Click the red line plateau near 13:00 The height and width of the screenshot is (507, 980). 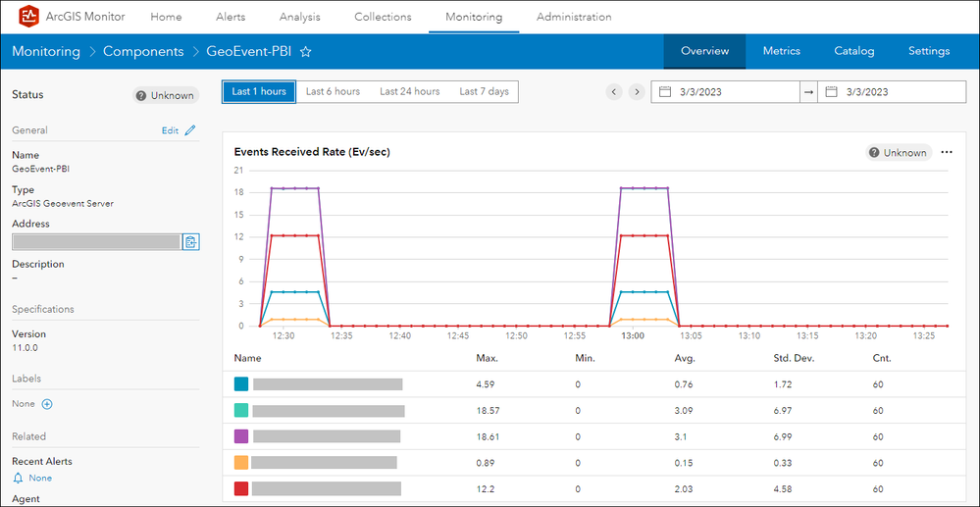pos(645,235)
